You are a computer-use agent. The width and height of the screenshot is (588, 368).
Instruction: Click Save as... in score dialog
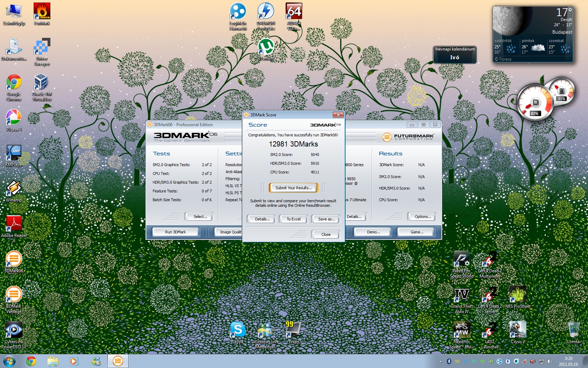click(x=326, y=219)
